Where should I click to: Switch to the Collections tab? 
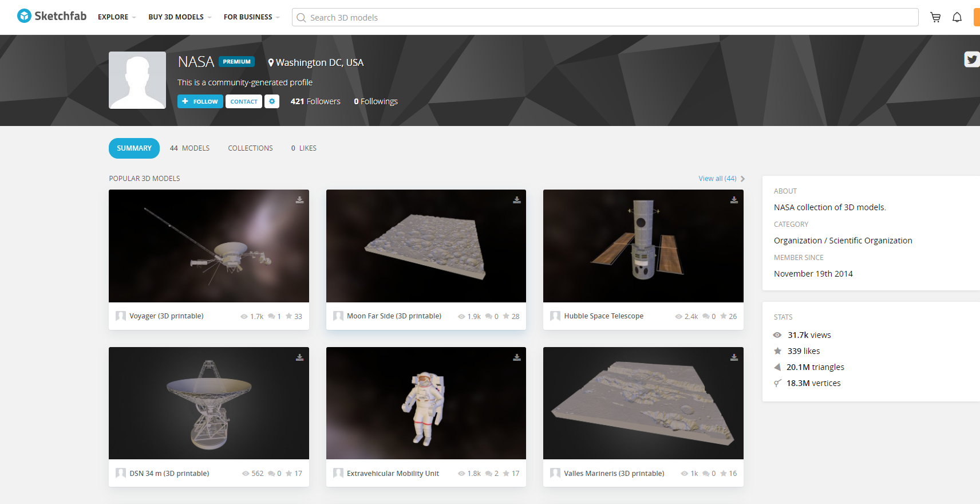tap(250, 148)
